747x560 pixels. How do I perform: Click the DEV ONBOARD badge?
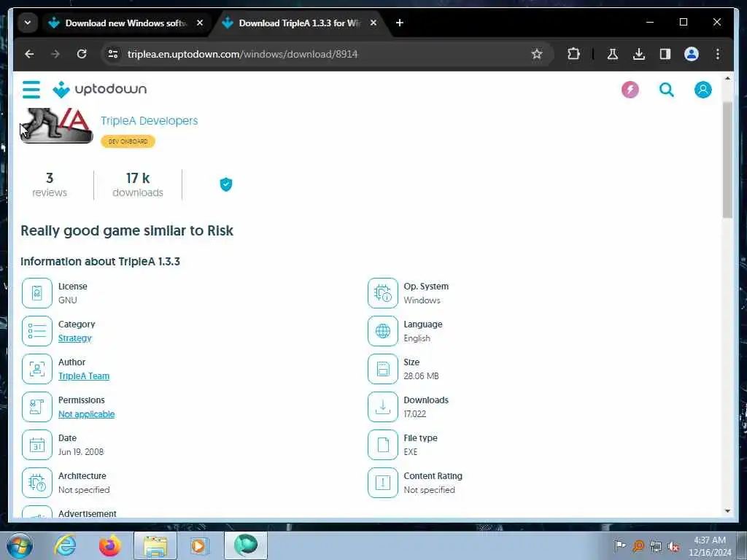tap(128, 141)
